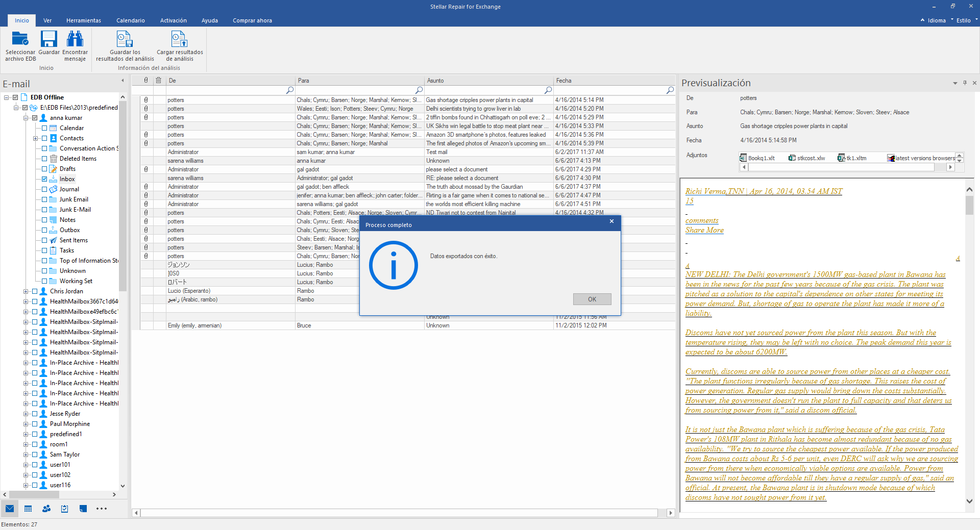Screen dimensions: 980x530
Task: Open the Activación ribbon tab
Action: [174, 20]
